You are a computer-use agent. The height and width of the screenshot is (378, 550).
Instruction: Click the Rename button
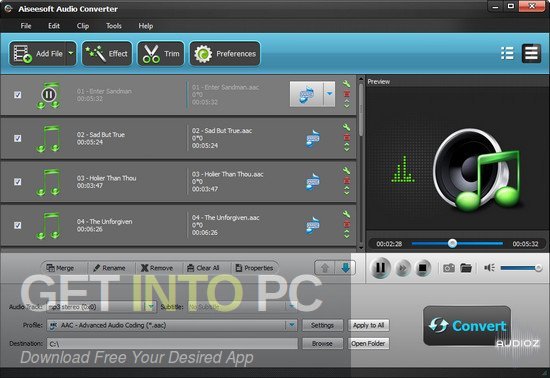pos(110,268)
